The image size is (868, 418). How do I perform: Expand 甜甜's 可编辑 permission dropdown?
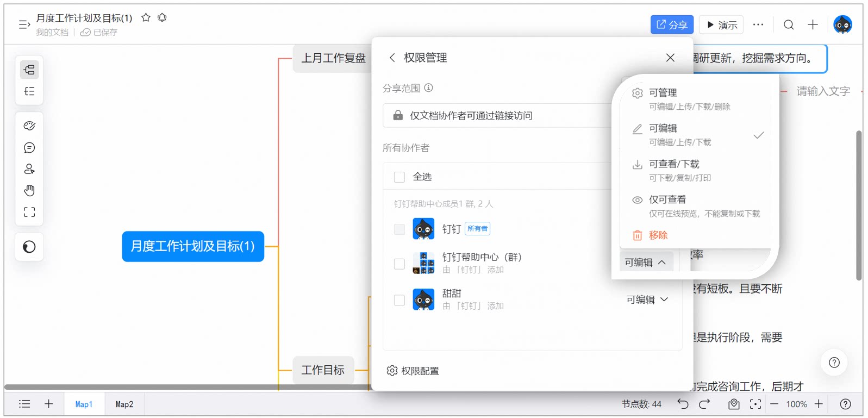click(x=647, y=300)
